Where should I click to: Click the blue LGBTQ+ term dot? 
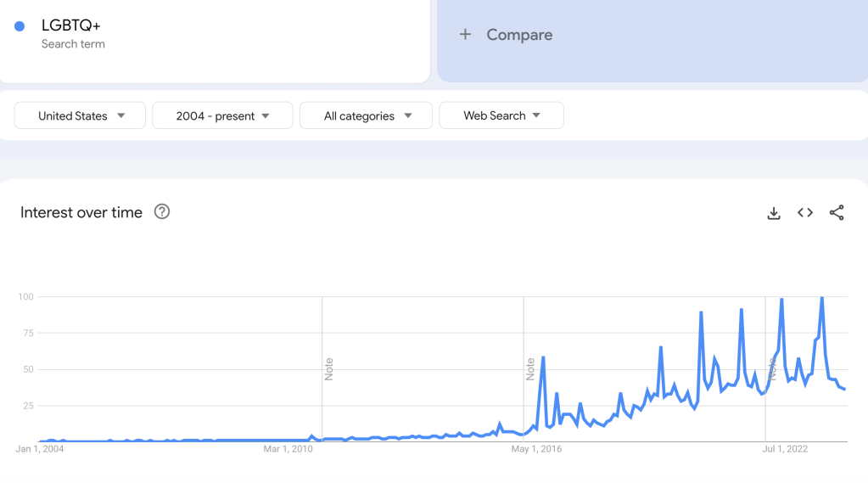coord(20,26)
